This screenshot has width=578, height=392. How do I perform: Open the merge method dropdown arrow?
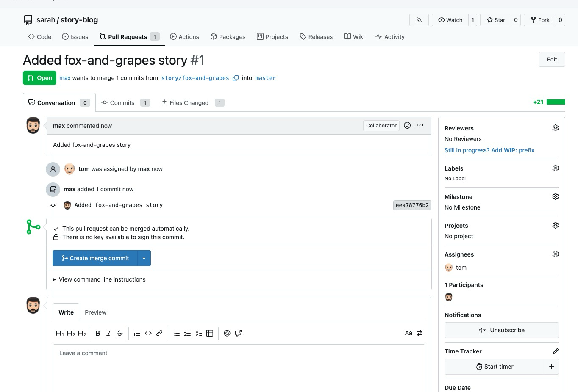pos(144,258)
